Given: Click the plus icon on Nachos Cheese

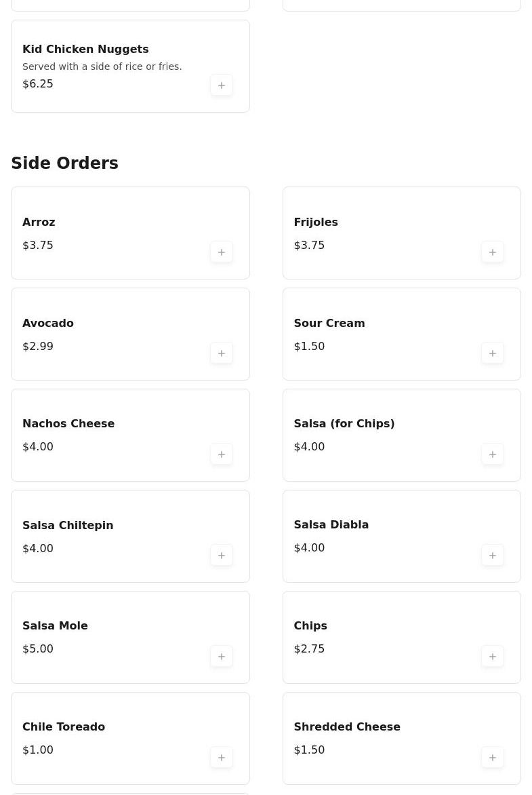Looking at the screenshot, I should [222, 454].
